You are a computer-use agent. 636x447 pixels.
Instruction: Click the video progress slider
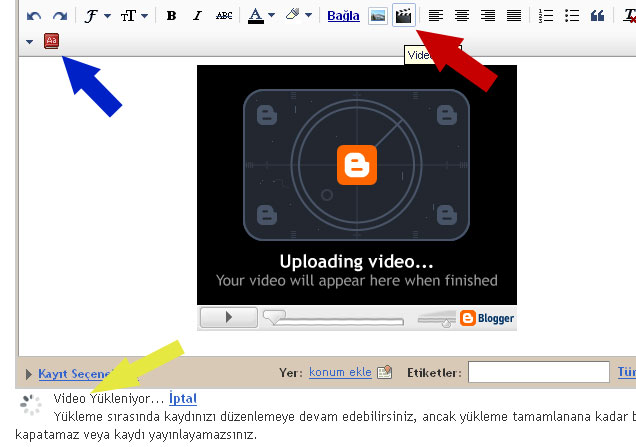pyautogui.click(x=333, y=318)
